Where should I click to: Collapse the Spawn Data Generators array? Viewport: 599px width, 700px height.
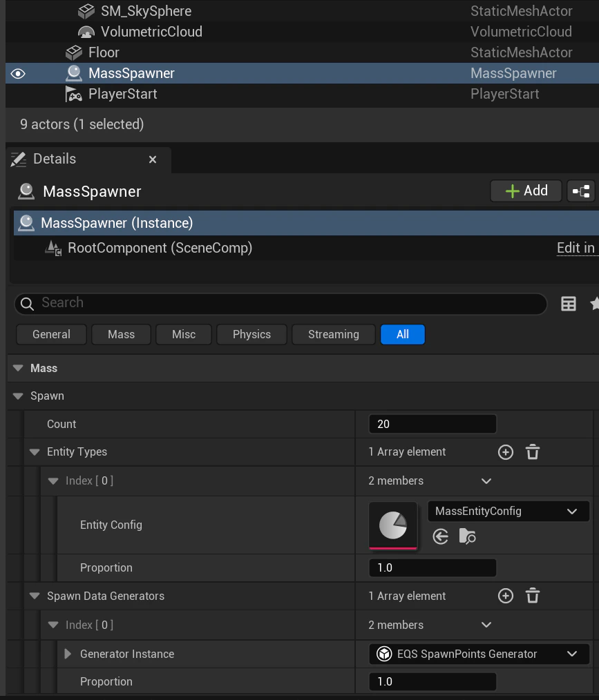point(35,596)
